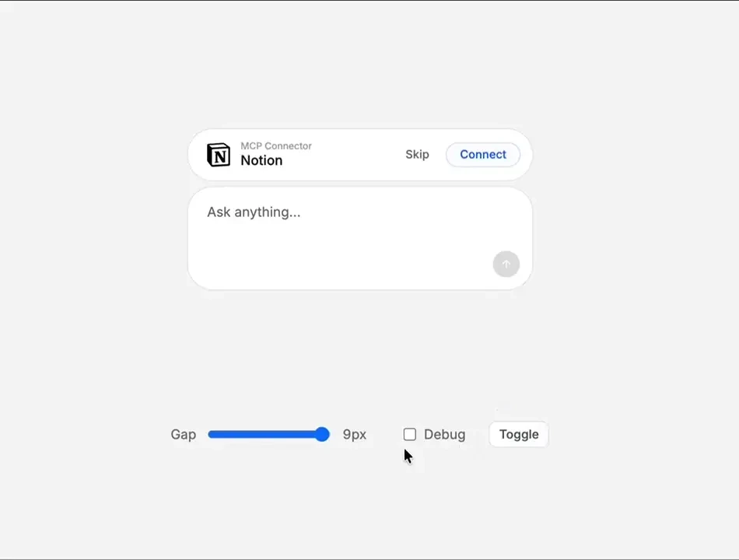Click the Ask anything placeholder text
Viewport: 739px width, 560px height.
coord(254,212)
